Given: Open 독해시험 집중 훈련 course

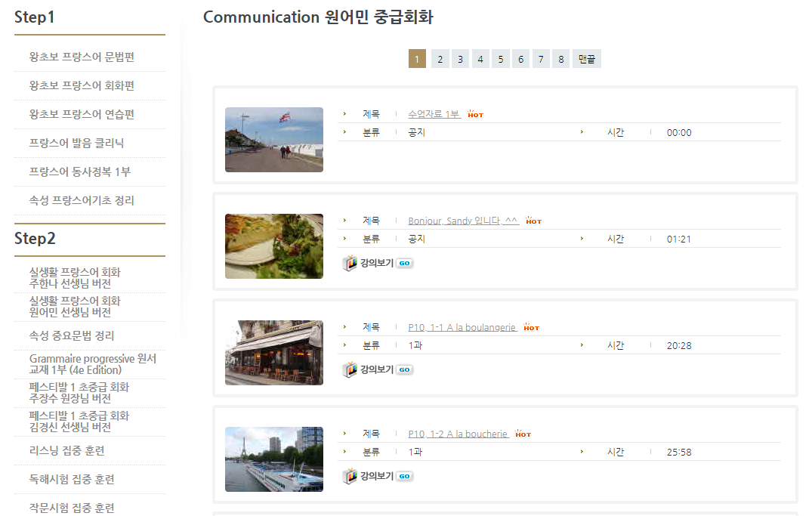Looking at the screenshot, I should pos(72,479).
